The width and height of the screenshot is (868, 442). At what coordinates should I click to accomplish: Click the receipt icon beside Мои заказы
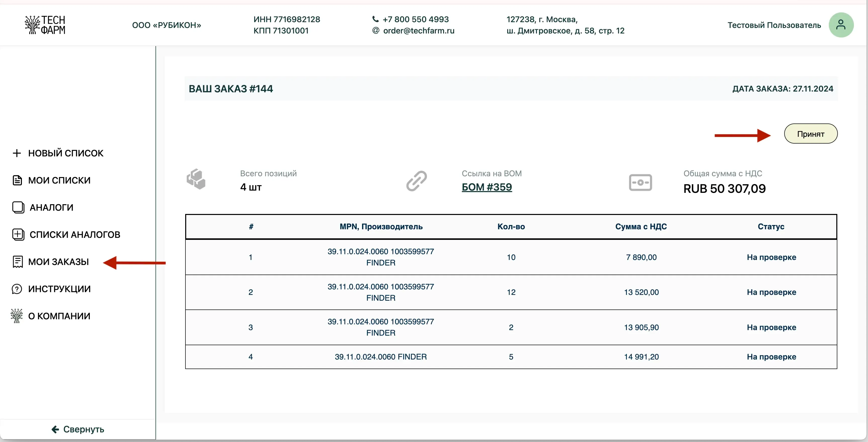(18, 261)
